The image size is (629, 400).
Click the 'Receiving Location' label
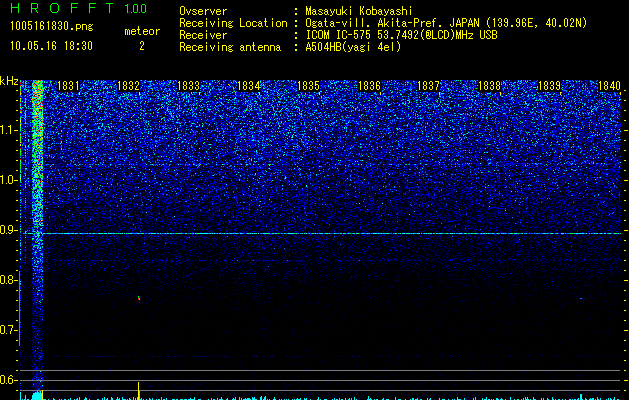tap(233, 23)
